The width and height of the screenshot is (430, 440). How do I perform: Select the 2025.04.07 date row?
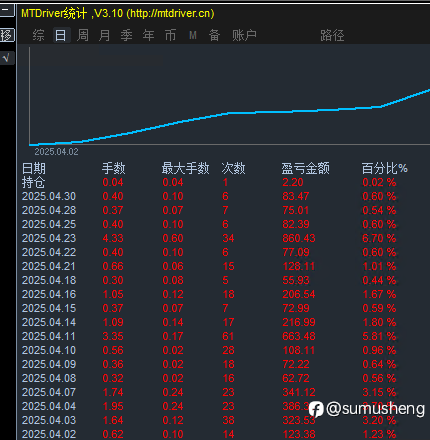[x=49, y=392]
